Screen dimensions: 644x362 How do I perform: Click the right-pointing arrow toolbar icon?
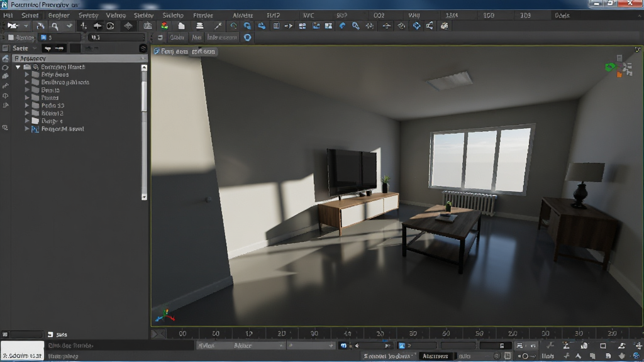[x=288, y=26]
